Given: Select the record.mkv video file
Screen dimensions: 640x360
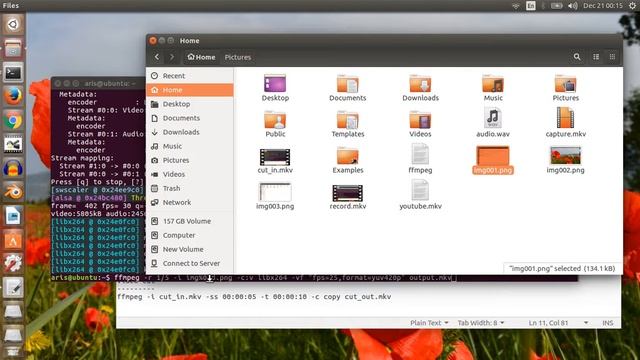Looking at the screenshot, I should (x=347, y=193).
